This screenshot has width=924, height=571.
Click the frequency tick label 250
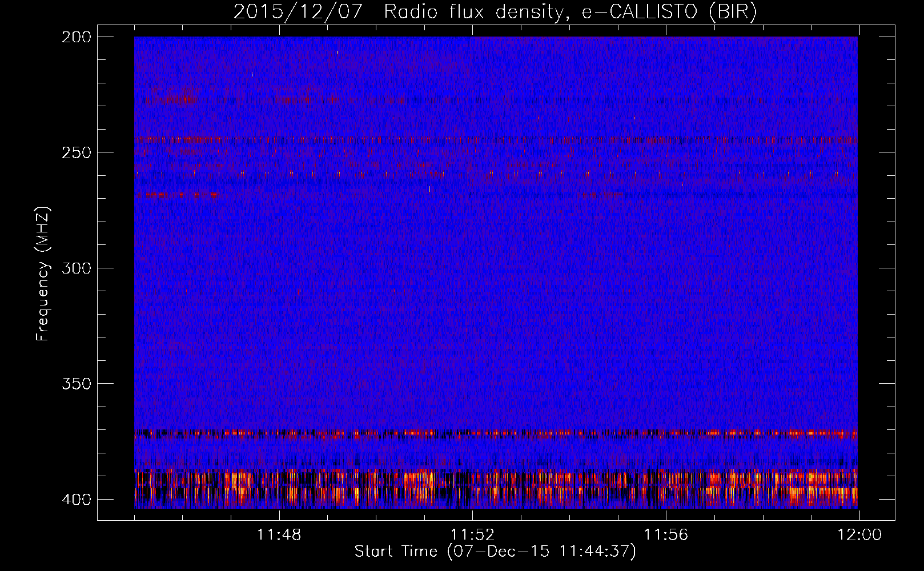coord(77,152)
